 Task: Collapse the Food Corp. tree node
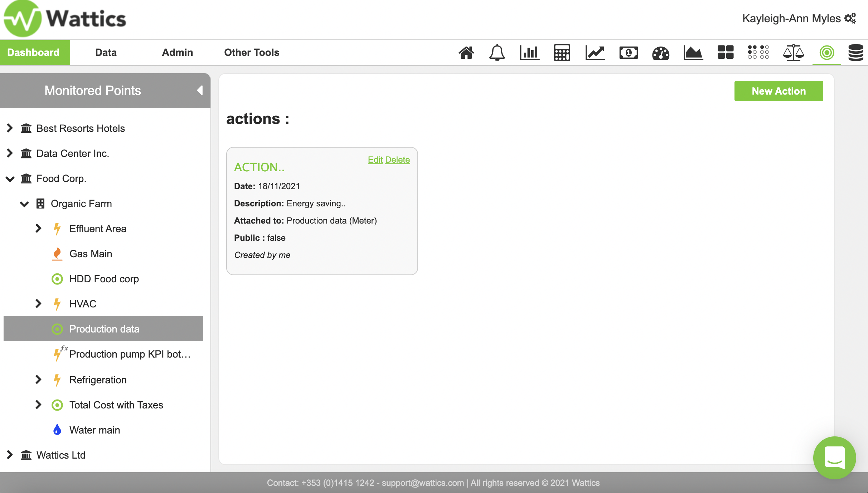[10, 178]
